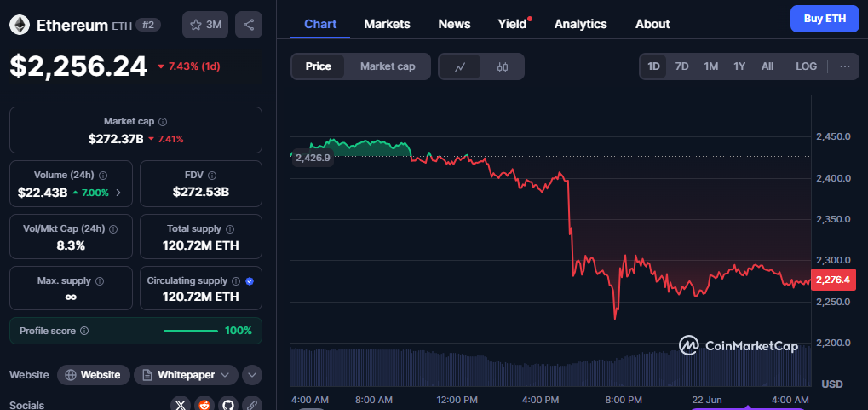Click the $2,256.24 price heading
The image size is (868, 410).
pyautogui.click(x=78, y=66)
